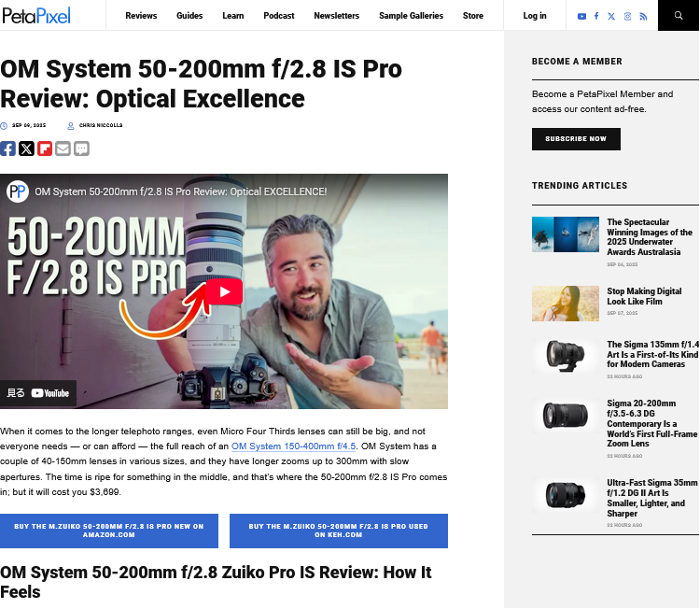Open Sigma 135mm f/1.4 lens thumbnail
Image resolution: width=700 pixels, height=609 pixels.
click(566, 356)
